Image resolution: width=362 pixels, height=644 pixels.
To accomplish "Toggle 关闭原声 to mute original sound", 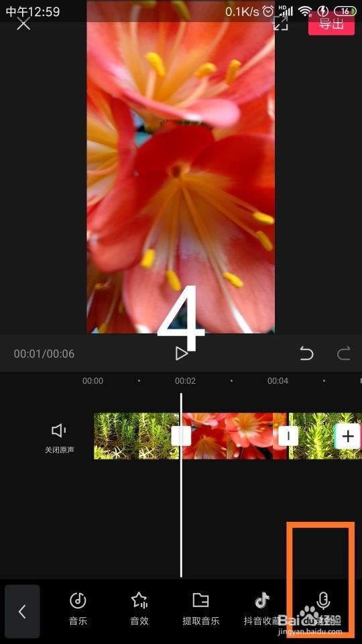I will tap(60, 438).
